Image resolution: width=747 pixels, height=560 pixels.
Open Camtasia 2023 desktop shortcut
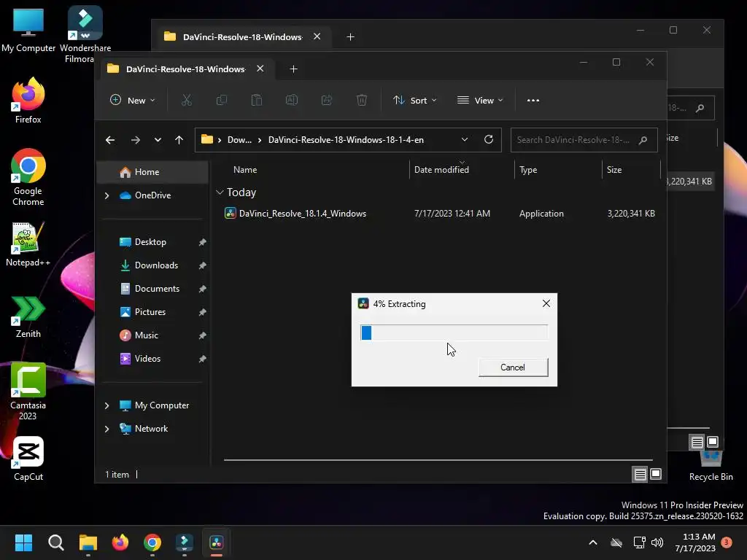point(28,392)
